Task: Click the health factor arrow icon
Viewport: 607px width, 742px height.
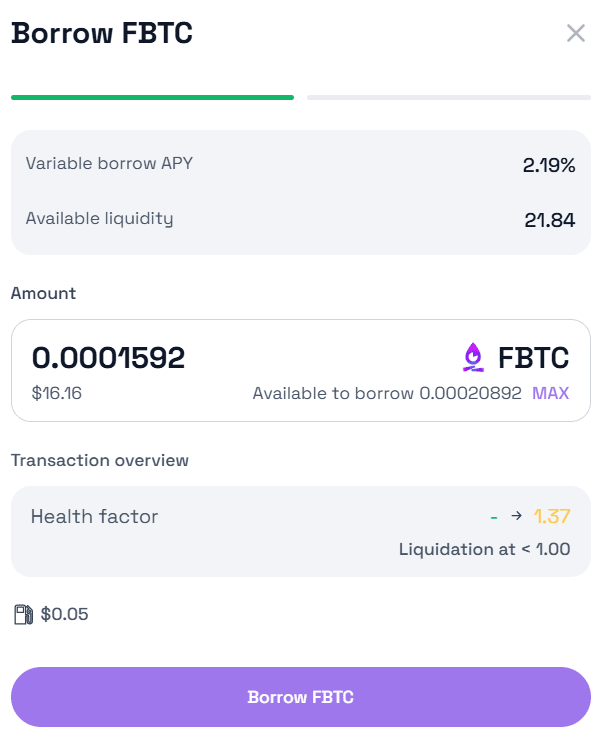Action: 516,516
